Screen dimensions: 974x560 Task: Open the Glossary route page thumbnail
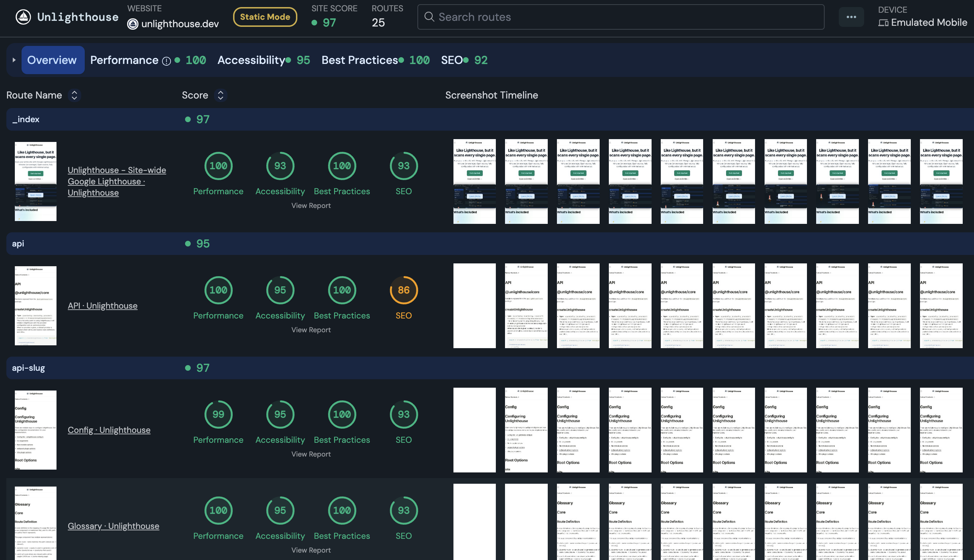[36, 523]
